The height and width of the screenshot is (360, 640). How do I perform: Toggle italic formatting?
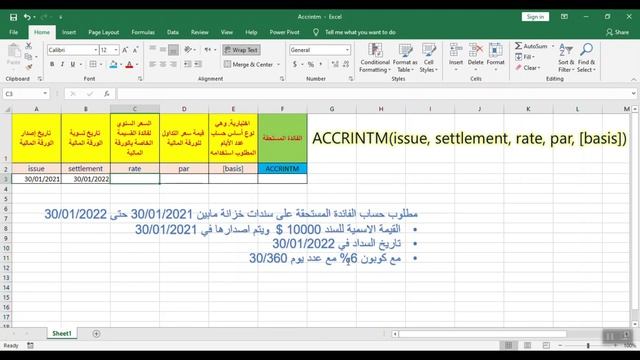(62, 64)
